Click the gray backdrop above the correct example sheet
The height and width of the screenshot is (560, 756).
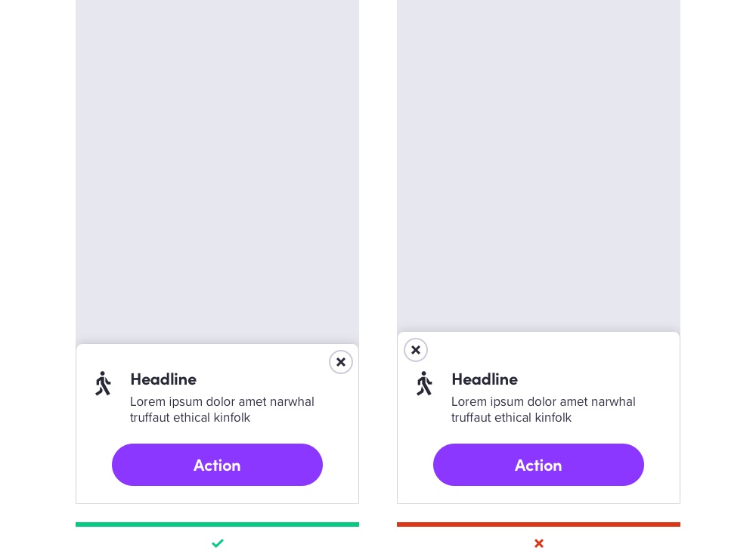(217, 166)
